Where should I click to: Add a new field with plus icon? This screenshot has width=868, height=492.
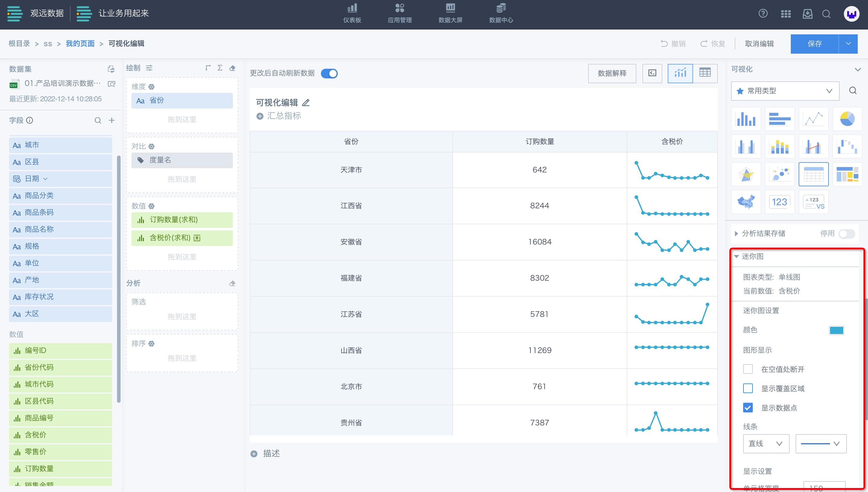click(x=112, y=120)
